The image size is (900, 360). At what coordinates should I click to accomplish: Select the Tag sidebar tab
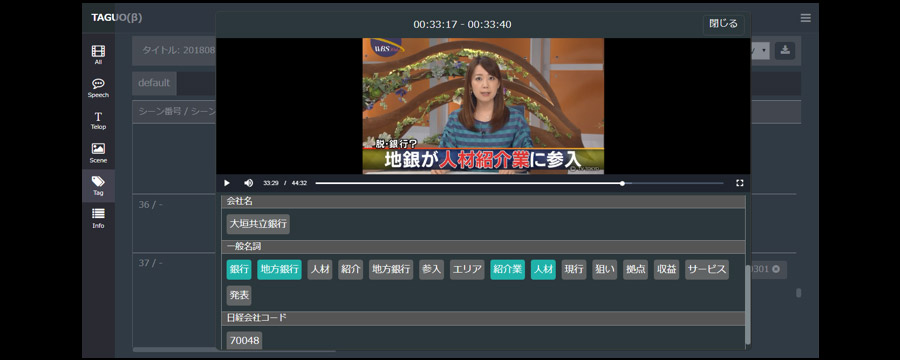click(x=98, y=185)
